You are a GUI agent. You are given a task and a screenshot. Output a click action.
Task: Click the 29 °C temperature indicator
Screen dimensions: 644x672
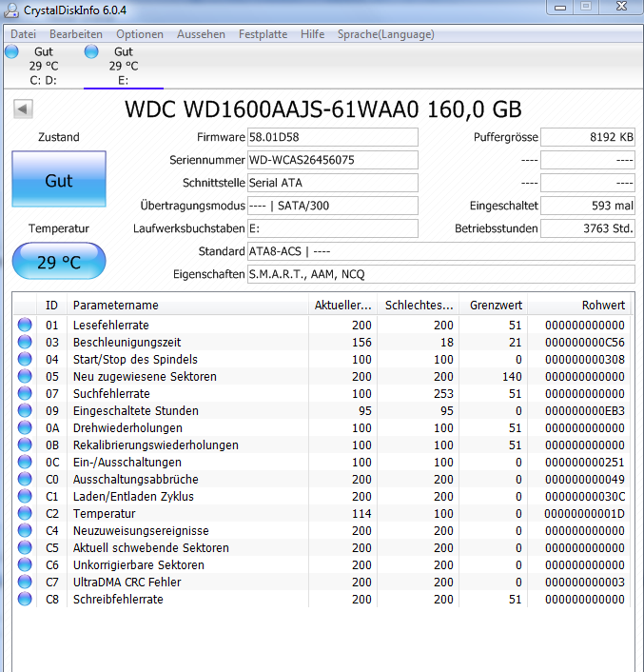pyautogui.click(x=59, y=262)
